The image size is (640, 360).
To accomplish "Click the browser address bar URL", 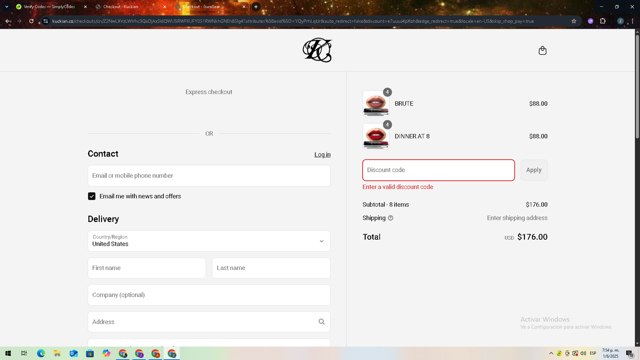I will pos(292,21).
